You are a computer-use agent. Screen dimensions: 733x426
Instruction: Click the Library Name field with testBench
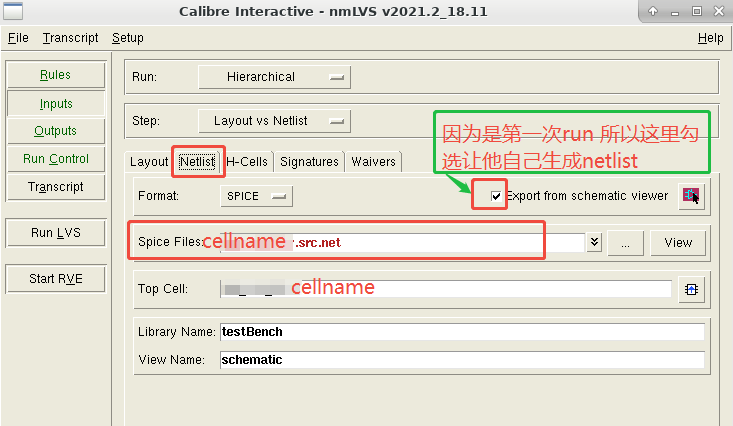point(462,332)
